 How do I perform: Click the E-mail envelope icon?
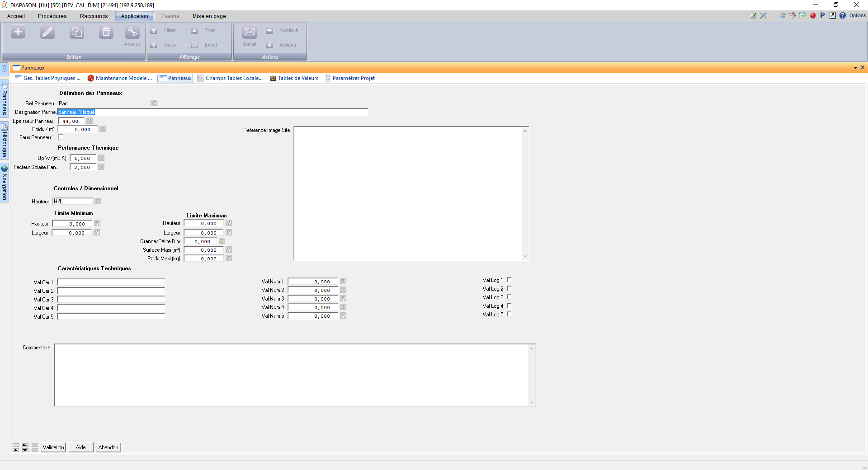coord(249,32)
